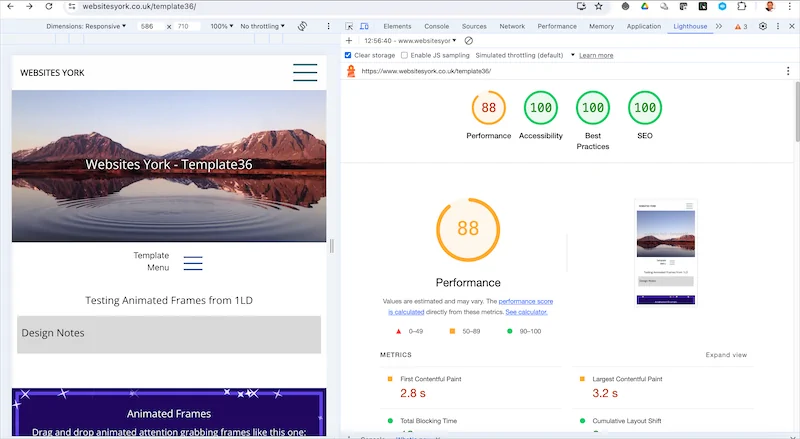Open the page screenshot thumbnail in report
800x439 pixels.
click(x=666, y=253)
